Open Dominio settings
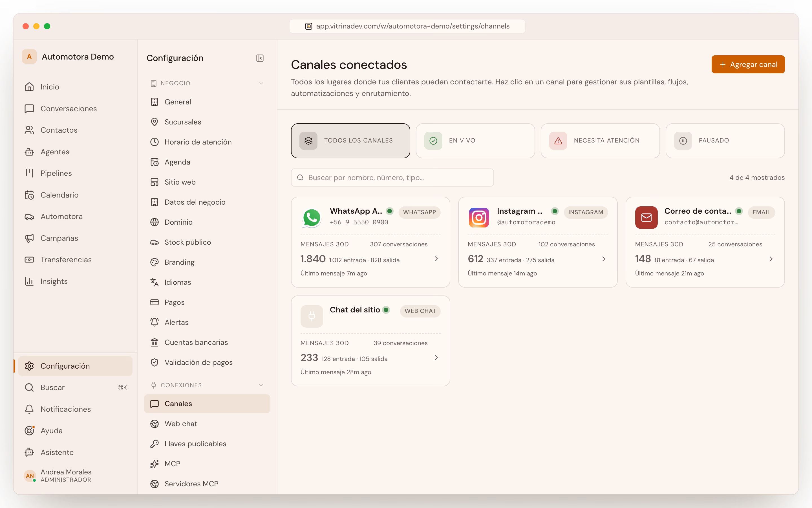812x508 pixels. point(207,222)
